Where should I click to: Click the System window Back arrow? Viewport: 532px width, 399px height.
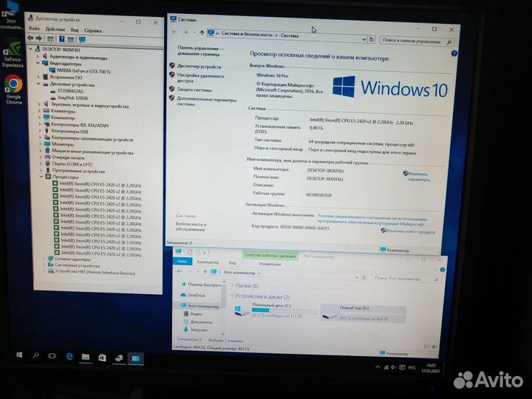tap(174, 32)
